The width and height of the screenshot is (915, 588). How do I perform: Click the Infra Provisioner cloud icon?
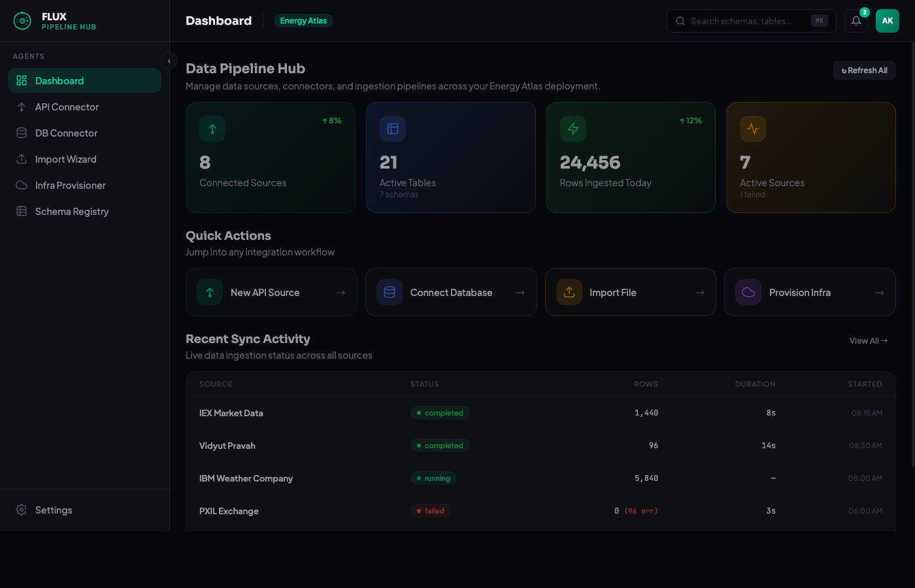[22, 185]
